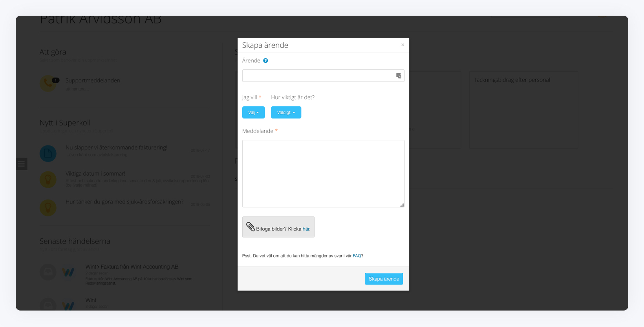Open the hamburger sidebar menu tab
This screenshot has width=644, height=327.
coord(22,164)
